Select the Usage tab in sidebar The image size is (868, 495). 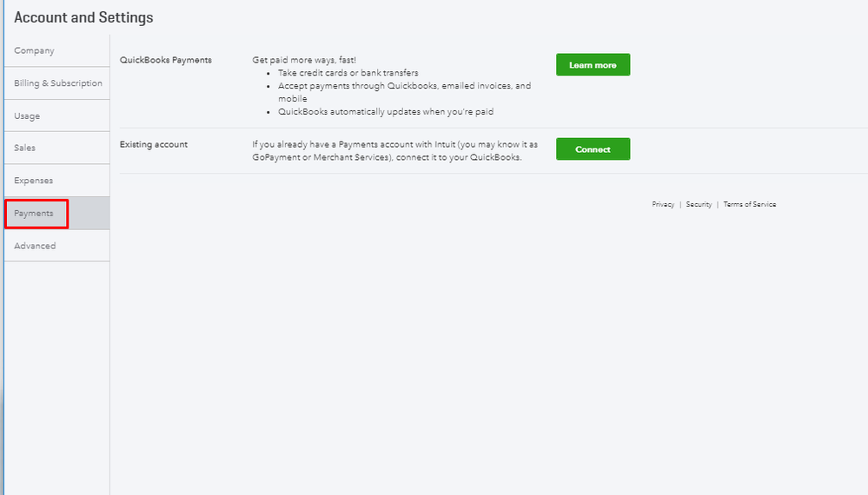[27, 116]
